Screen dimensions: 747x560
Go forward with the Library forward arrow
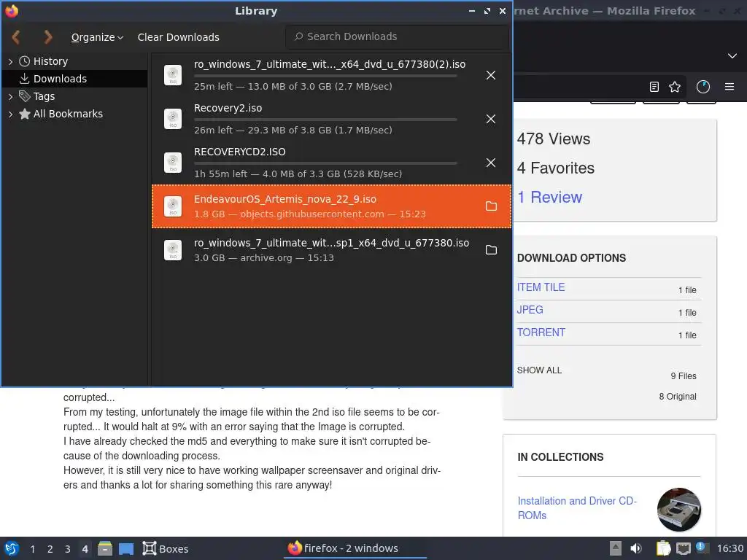(x=47, y=37)
